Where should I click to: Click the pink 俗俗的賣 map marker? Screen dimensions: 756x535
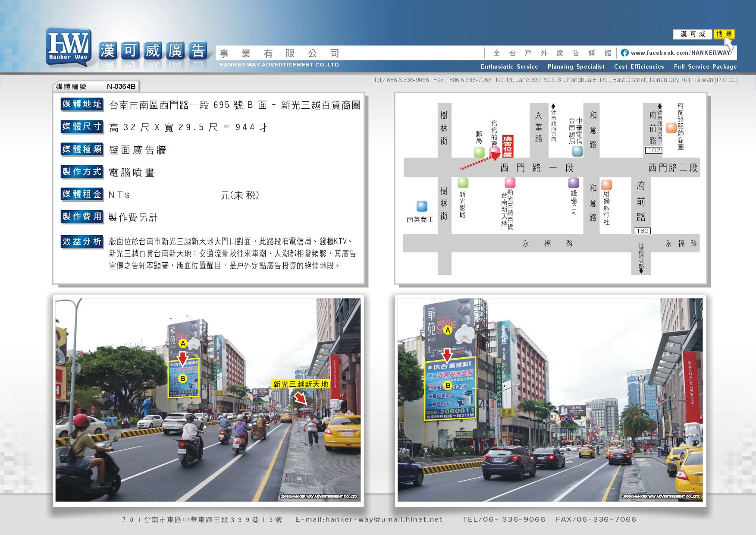pyautogui.click(x=495, y=152)
